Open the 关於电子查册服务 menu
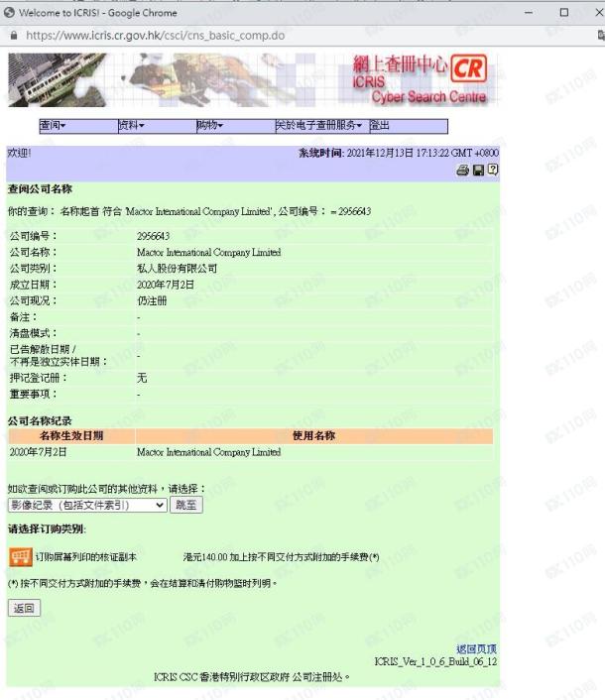This screenshot has width=605, height=700. click(x=318, y=126)
